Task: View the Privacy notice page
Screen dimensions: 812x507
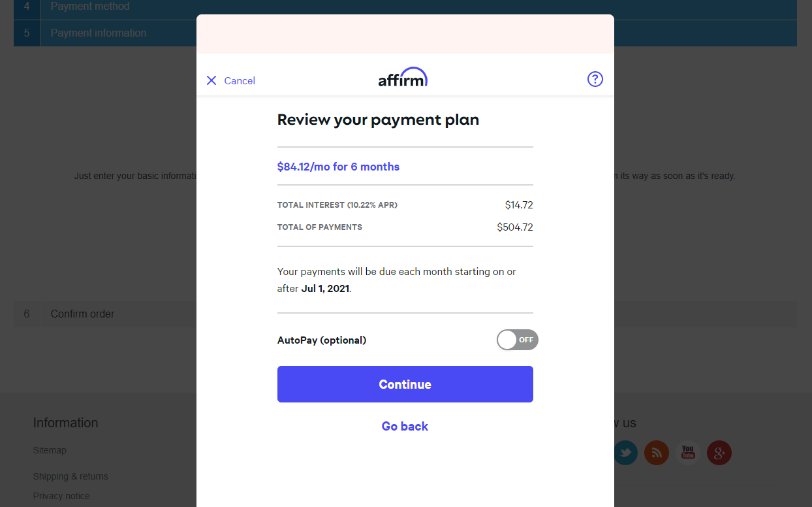Action: tap(61, 496)
